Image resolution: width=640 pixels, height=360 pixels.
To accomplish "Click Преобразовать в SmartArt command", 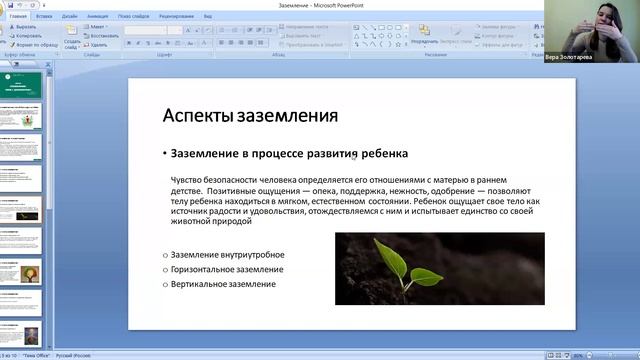I will (312, 45).
